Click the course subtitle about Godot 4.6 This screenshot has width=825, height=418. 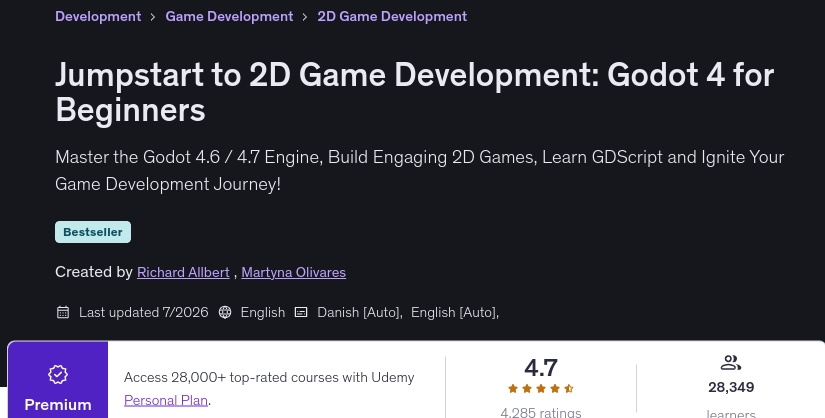coord(419,171)
